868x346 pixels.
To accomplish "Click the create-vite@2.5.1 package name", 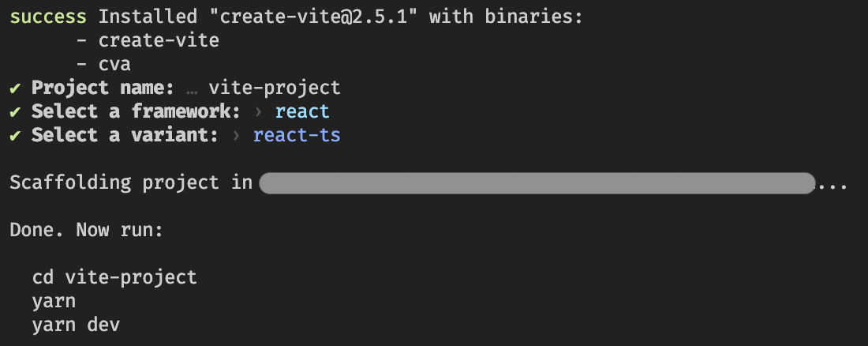I will click(312, 17).
